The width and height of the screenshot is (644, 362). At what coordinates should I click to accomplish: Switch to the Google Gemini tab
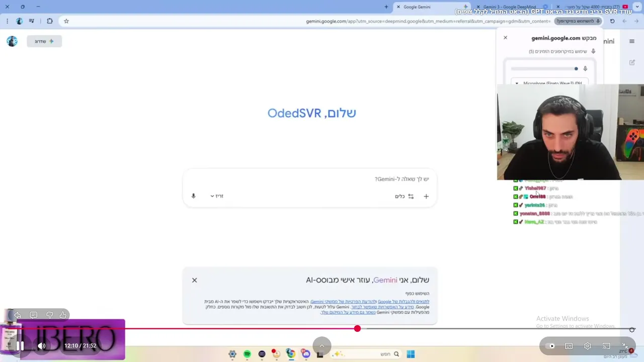(433, 7)
